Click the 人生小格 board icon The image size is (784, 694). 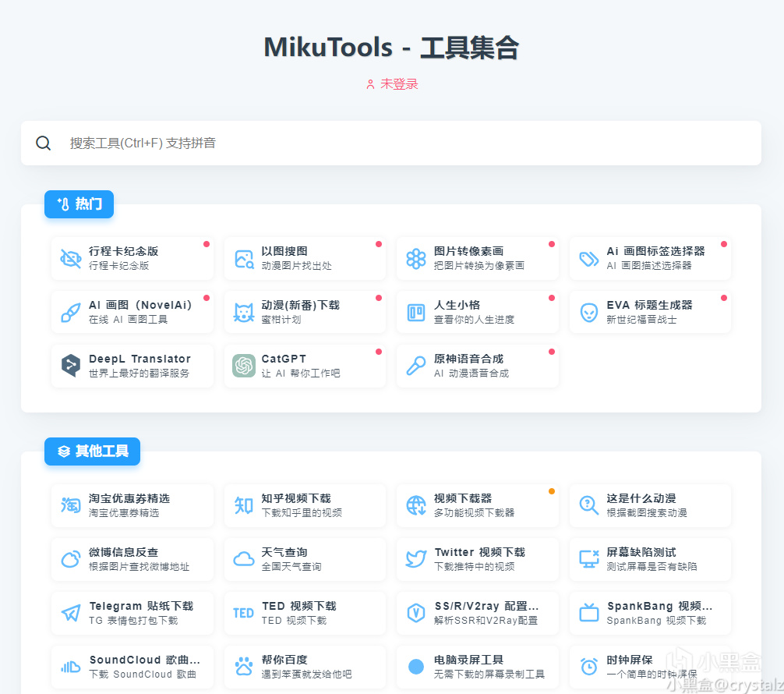pyautogui.click(x=416, y=313)
